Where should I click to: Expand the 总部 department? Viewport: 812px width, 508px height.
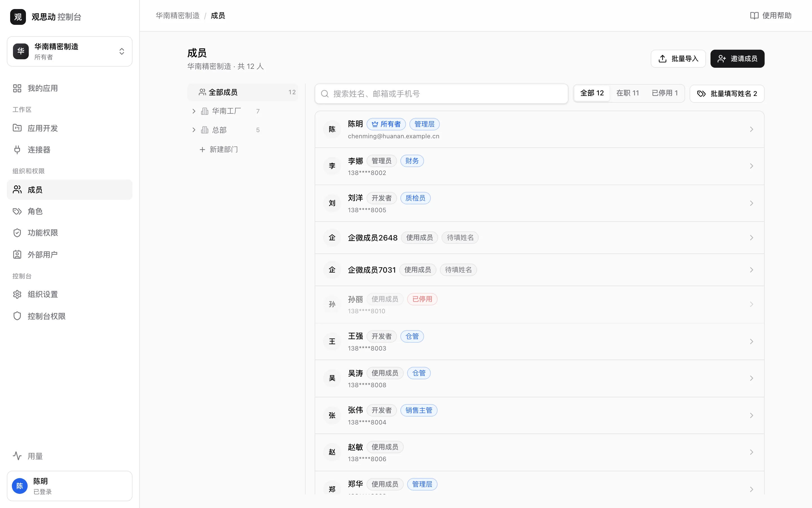tap(194, 130)
